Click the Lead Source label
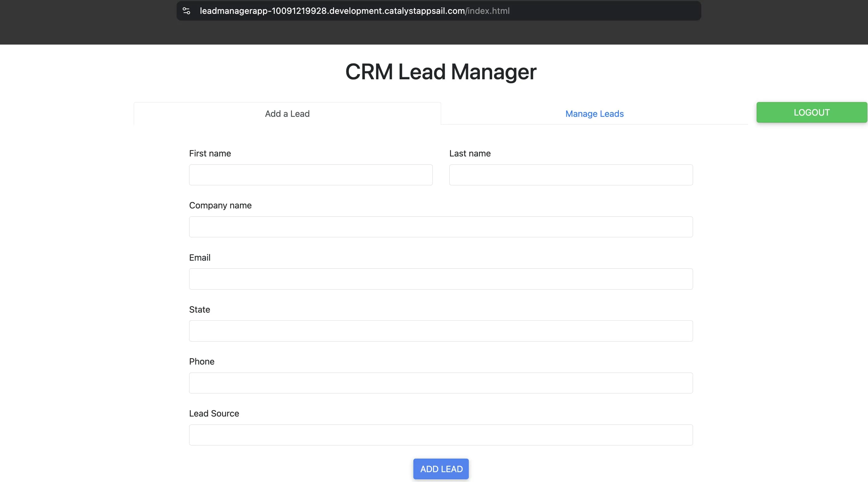 (214, 413)
